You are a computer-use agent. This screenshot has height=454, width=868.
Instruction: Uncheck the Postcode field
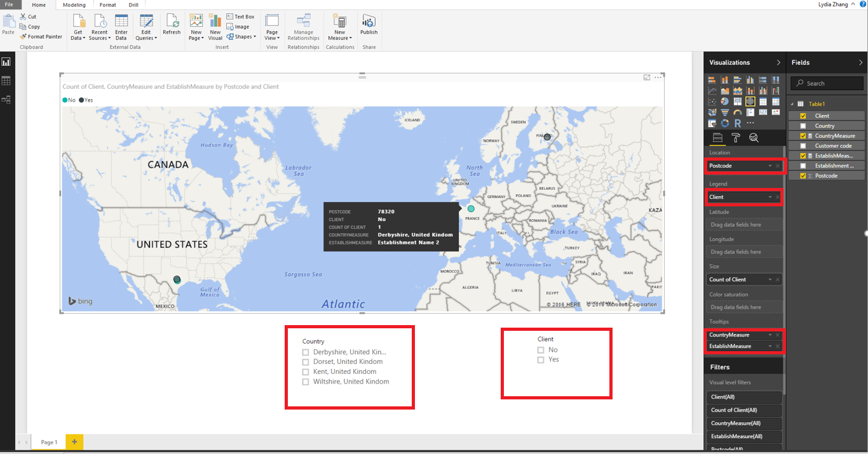[803, 175]
